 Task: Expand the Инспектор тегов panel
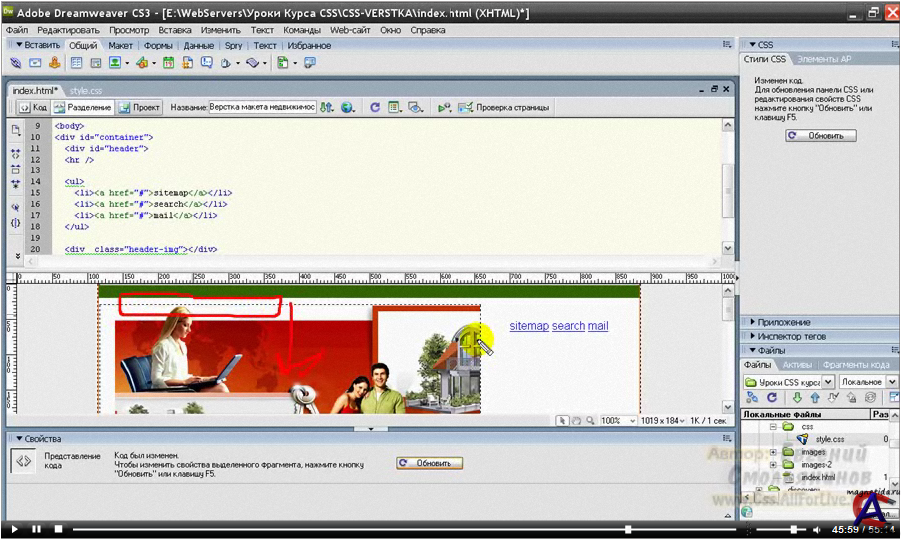752,336
